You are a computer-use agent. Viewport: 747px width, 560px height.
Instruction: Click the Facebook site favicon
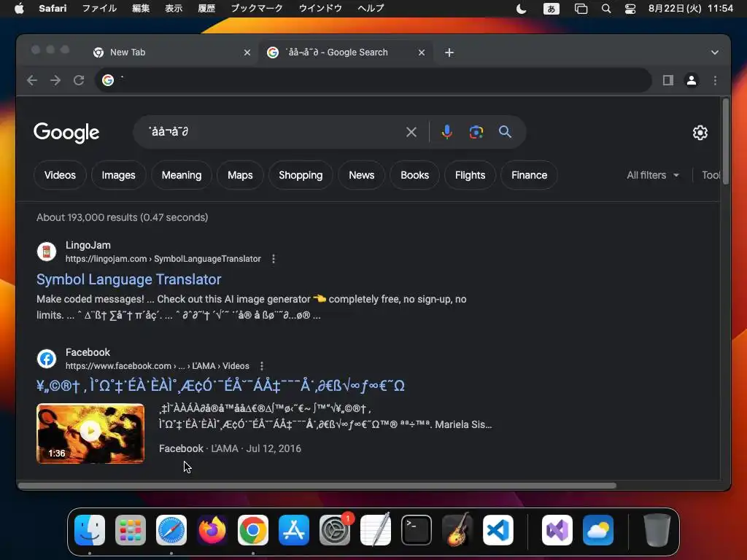(x=47, y=359)
